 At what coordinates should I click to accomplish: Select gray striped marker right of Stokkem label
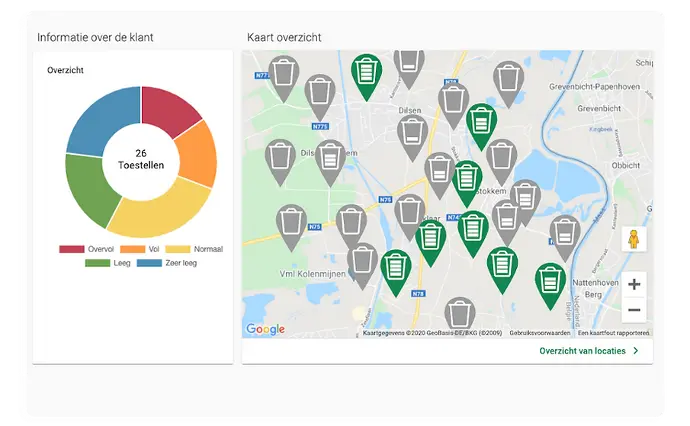(x=525, y=197)
